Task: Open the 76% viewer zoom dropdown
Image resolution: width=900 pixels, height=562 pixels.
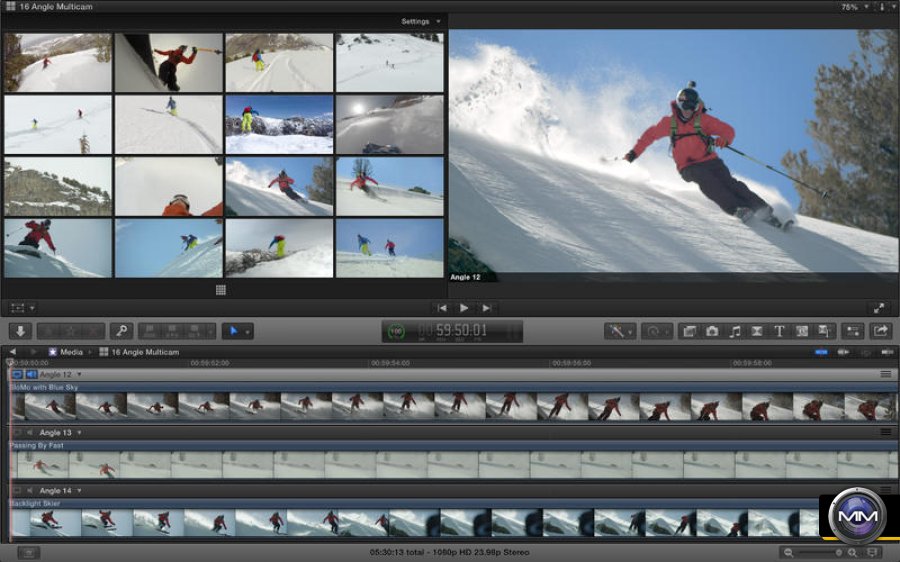Action: click(852, 7)
